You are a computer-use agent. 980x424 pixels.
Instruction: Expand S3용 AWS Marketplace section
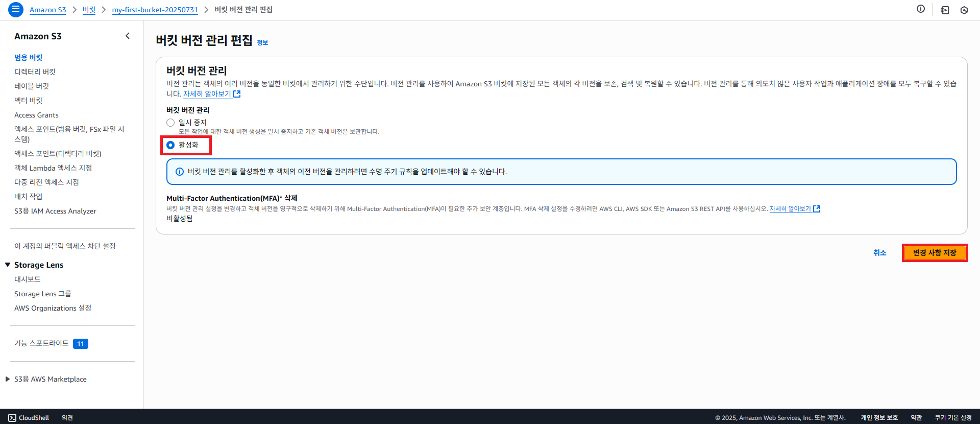pos(8,379)
